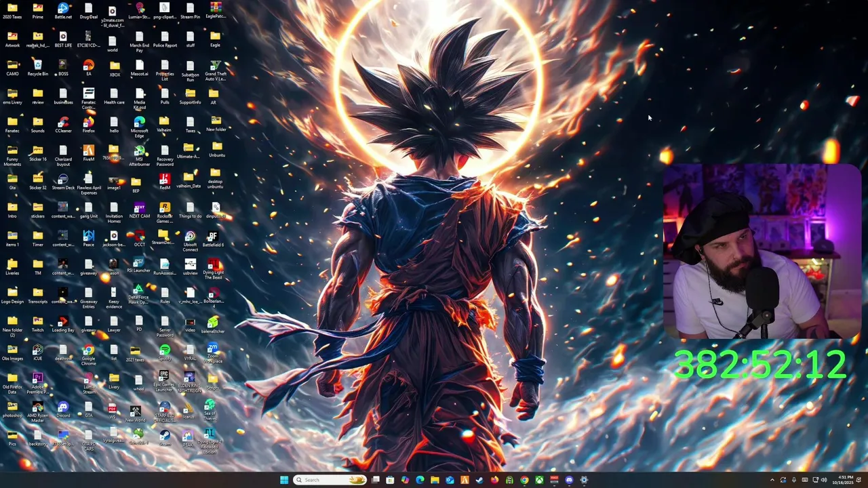Select the RedM desktop shortcut
The width and height of the screenshot is (868, 488).
click(x=165, y=182)
